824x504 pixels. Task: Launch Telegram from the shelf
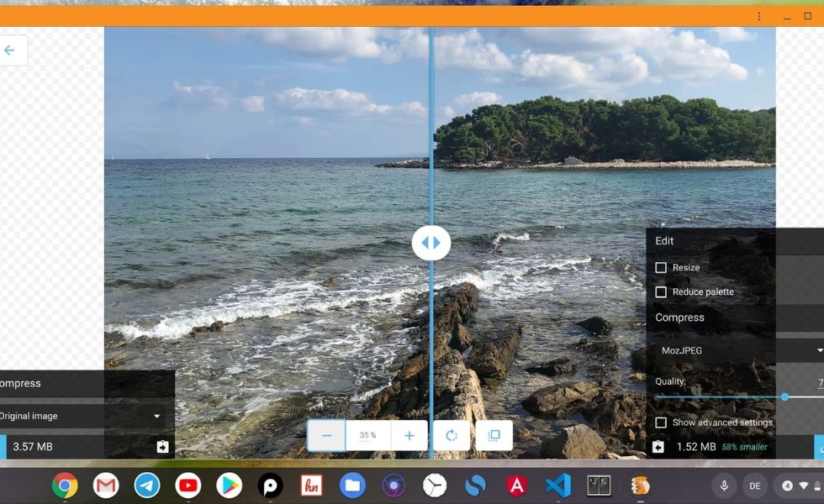[146, 486]
